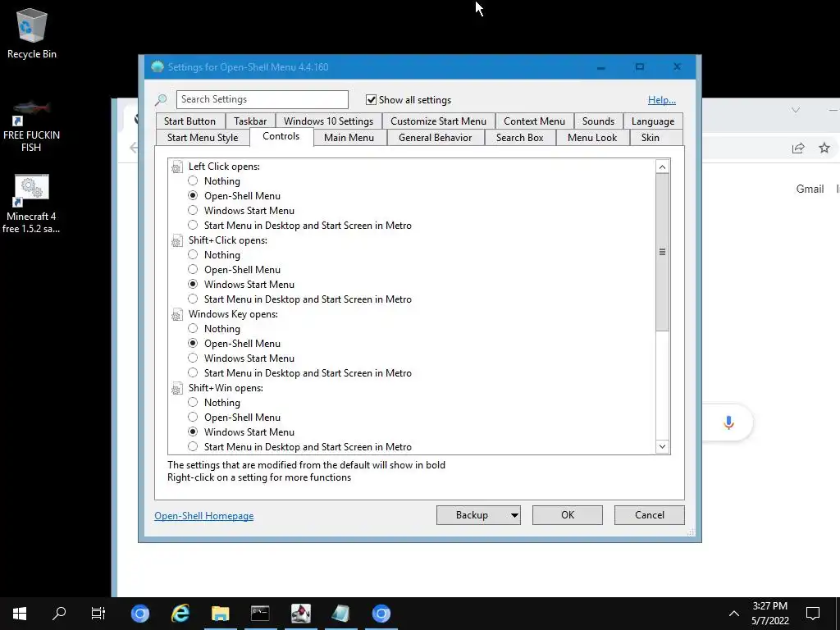This screenshot has width=840, height=630.
Task: Open the Help... link
Action: point(662,100)
